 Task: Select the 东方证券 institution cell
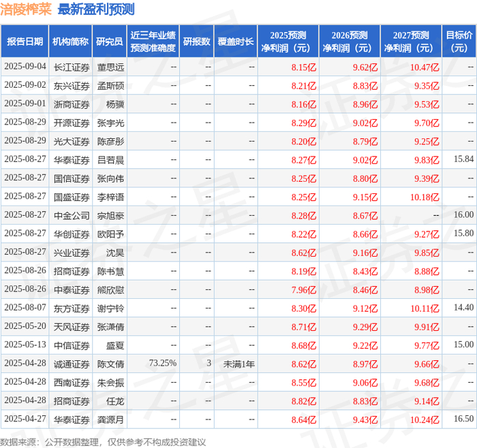point(72,308)
